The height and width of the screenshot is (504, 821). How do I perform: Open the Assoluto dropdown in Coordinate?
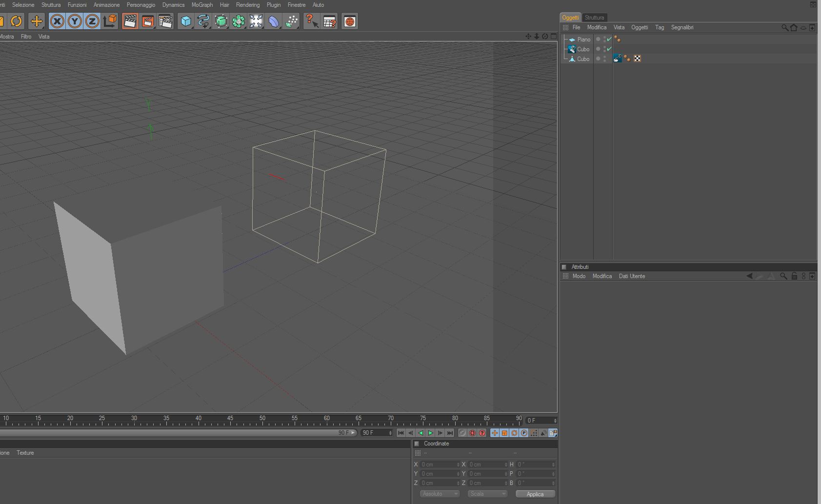(440, 494)
